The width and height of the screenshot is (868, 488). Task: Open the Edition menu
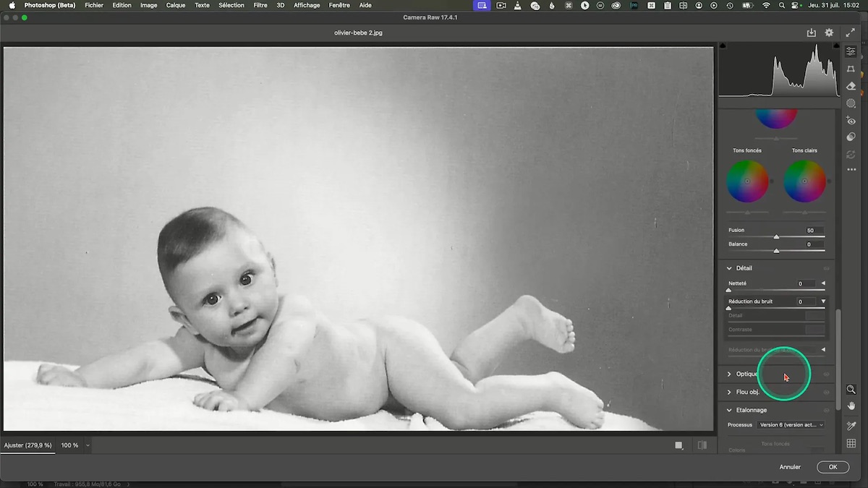coord(122,5)
